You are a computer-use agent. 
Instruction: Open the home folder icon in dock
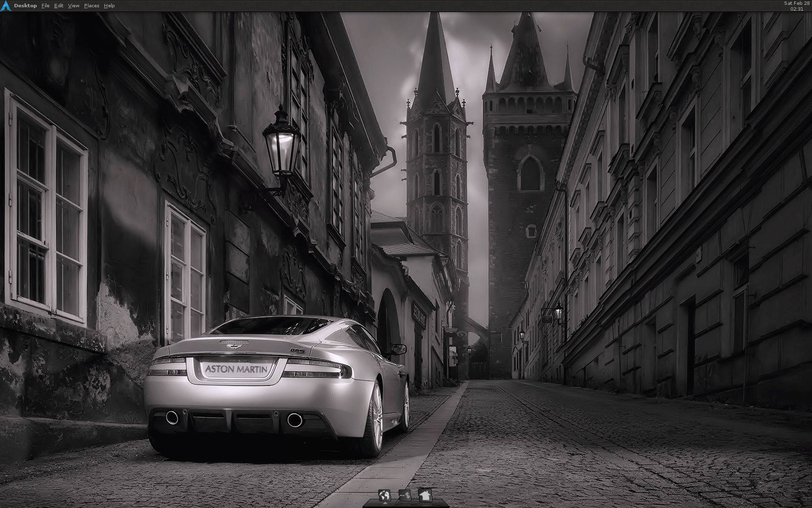point(425,495)
